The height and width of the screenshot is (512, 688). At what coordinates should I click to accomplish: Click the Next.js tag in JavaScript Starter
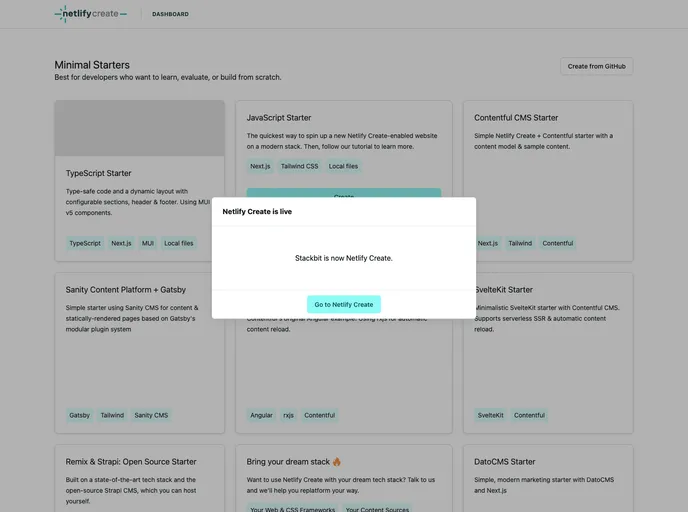(260, 166)
